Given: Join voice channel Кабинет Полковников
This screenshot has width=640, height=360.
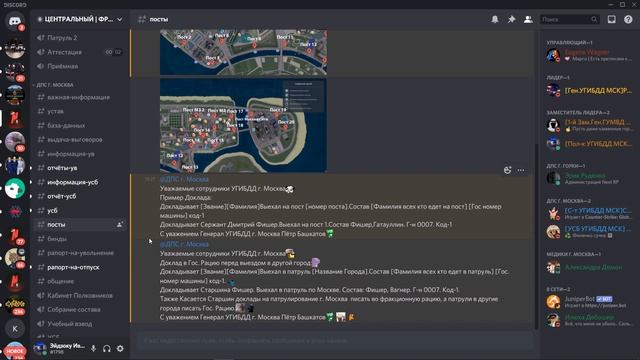Looking at the screenshot, I should pyautogui.click(x=80, y=296).
